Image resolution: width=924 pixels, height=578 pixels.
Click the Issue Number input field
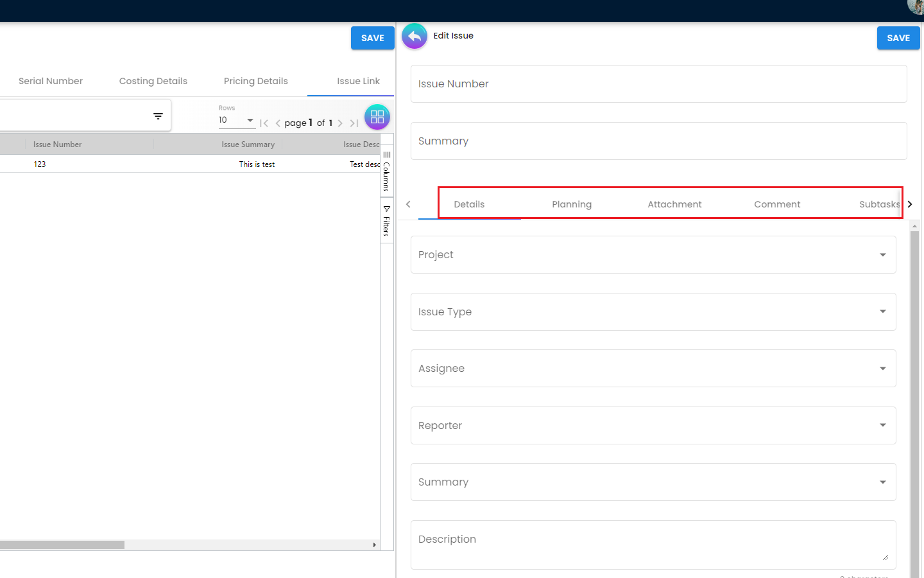(658, 84)
